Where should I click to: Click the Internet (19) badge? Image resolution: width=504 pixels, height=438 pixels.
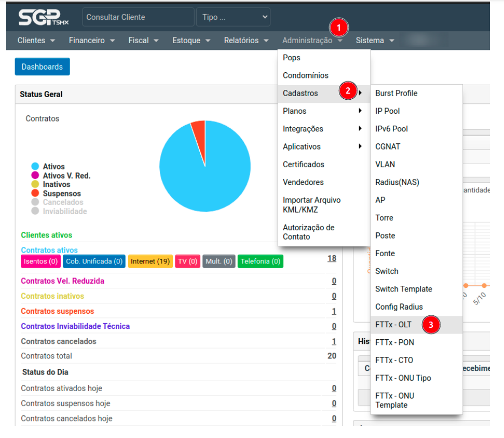coord(150,261)
